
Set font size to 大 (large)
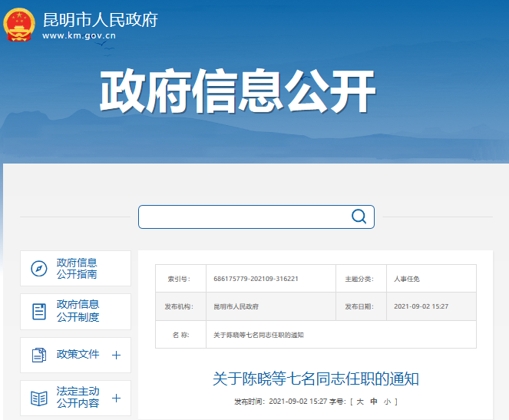pos(359,402)
